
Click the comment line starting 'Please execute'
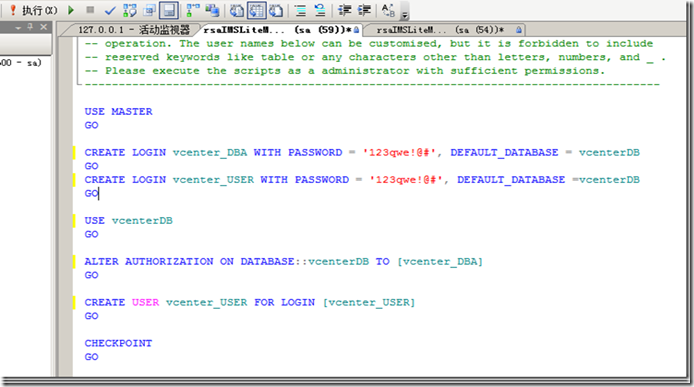pos(344,71)
